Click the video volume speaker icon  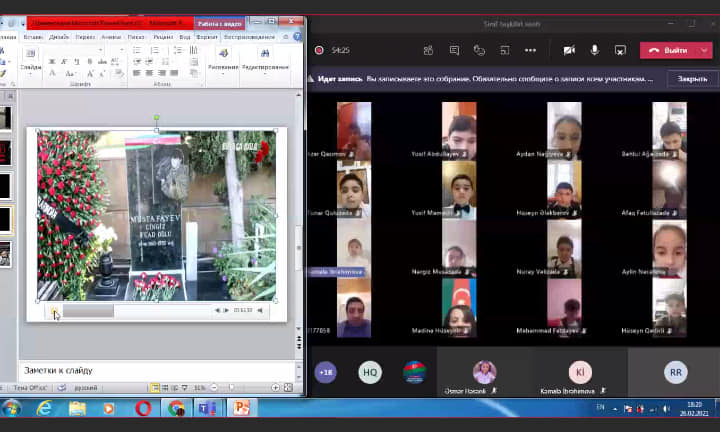260,310
